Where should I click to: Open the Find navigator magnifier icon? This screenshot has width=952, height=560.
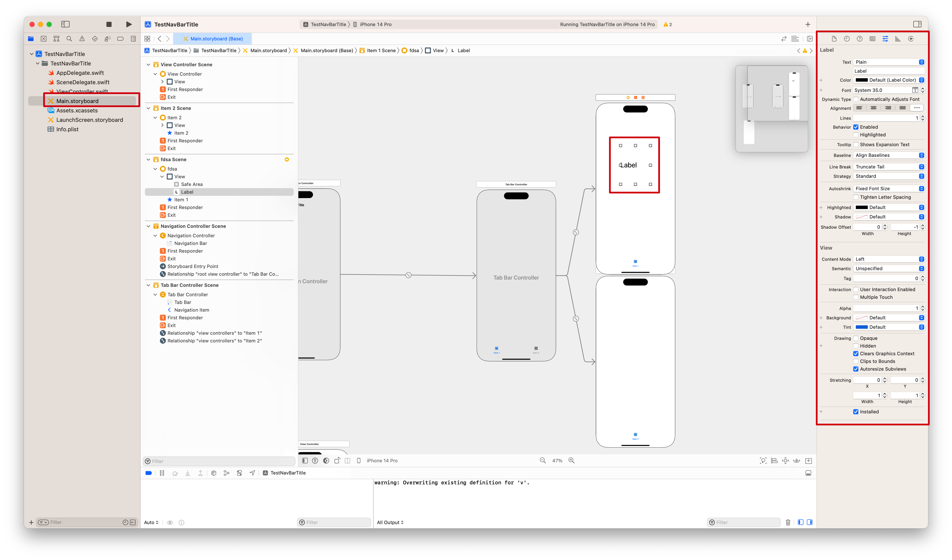tap(69, 38)
